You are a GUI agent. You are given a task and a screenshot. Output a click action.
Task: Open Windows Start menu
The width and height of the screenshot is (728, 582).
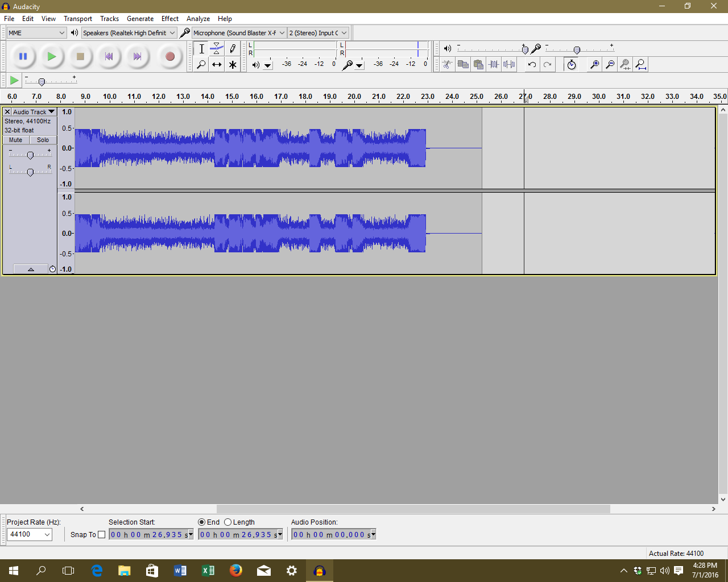14,571
